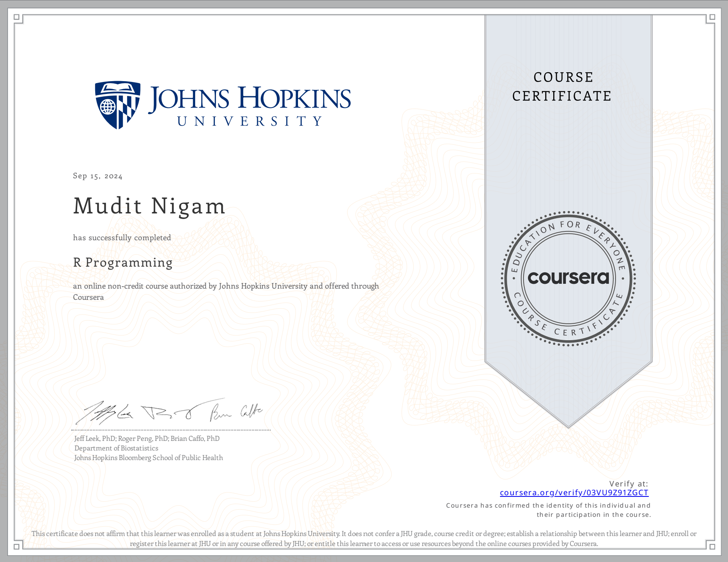Click the date Sep 15, 2024

98,176
